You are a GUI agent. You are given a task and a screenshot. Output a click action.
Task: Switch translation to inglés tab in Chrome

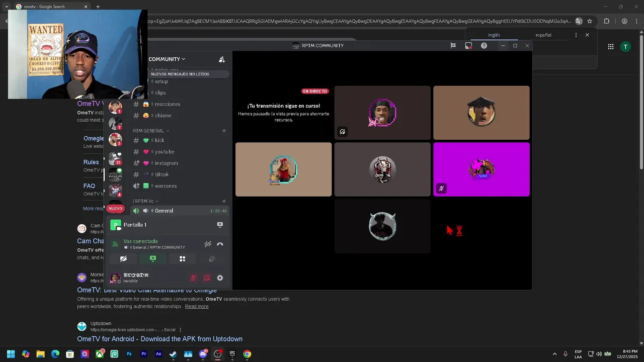click(x=494, y=35)
